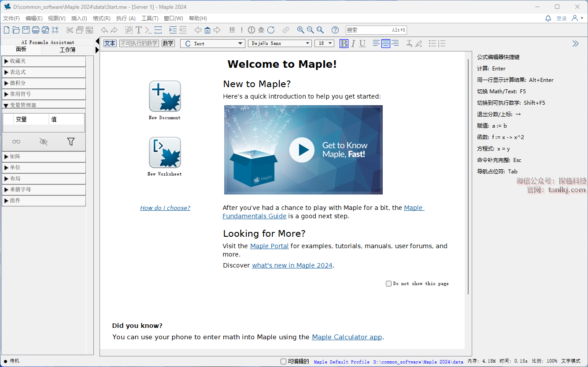Screen dimensions: 588x367
Task: Click the home icon in the toolbar
Action: click(x=207, y=30)
